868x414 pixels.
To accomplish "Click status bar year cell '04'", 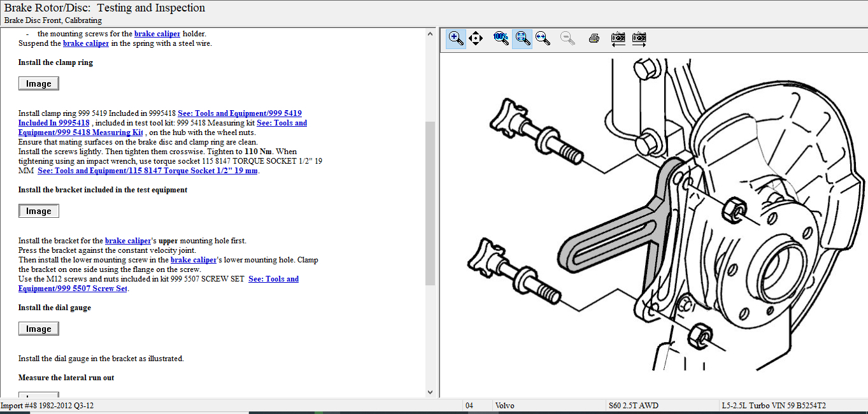I will point(469,406).
